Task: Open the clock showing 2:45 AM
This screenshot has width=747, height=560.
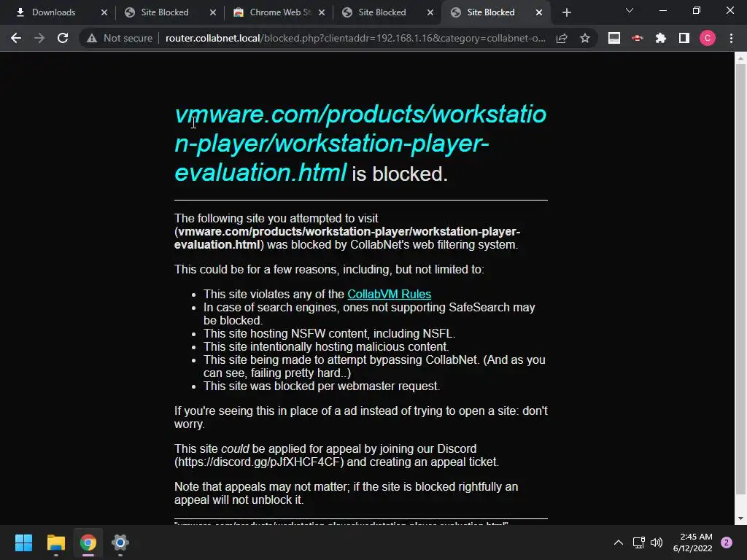Action: coord(693,542)
